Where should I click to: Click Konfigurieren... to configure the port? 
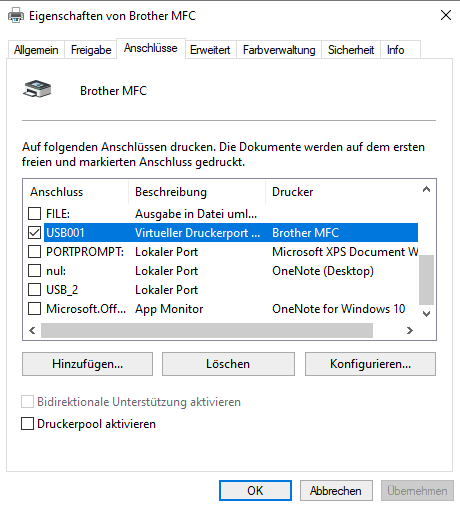pyautogui.click(x=370, y=364)
